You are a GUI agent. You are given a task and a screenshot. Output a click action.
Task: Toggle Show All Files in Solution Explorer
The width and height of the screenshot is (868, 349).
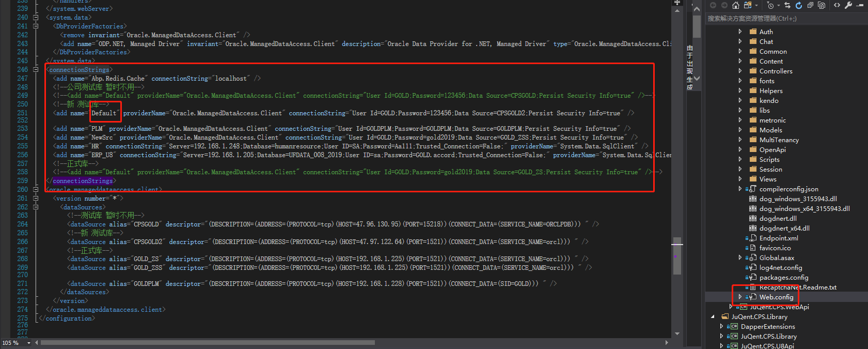pos(822,5)
